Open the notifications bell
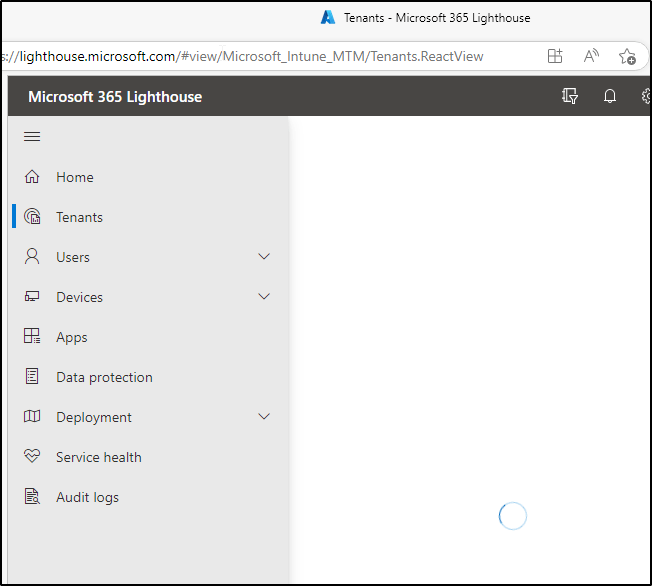Image resolution: width=652 pixels, height=586 pixels. [x=610, y=96]
